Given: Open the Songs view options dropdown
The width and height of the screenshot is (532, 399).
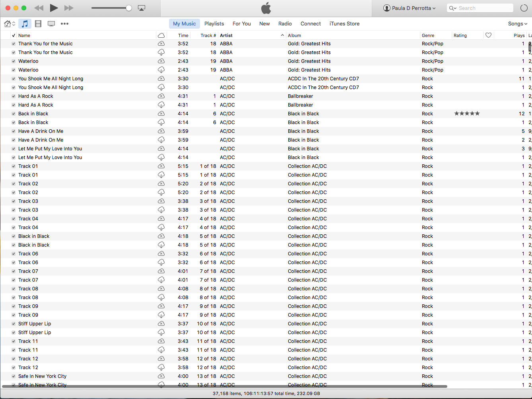Looking at the screenshot, I should [518, 24].
